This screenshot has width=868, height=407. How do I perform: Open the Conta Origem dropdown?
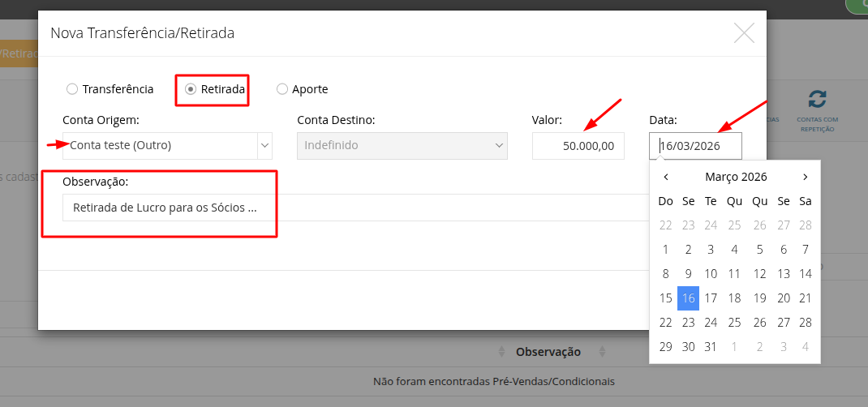[167, 146]
